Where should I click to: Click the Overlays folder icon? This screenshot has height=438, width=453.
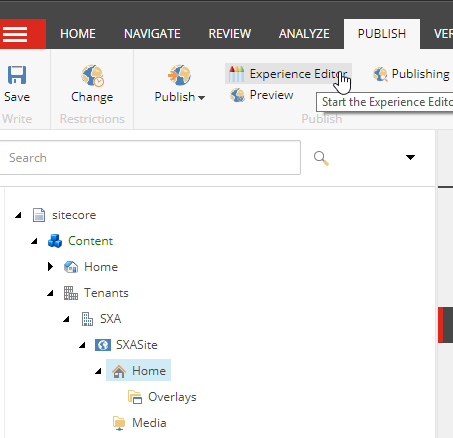[x=135, y=397]
